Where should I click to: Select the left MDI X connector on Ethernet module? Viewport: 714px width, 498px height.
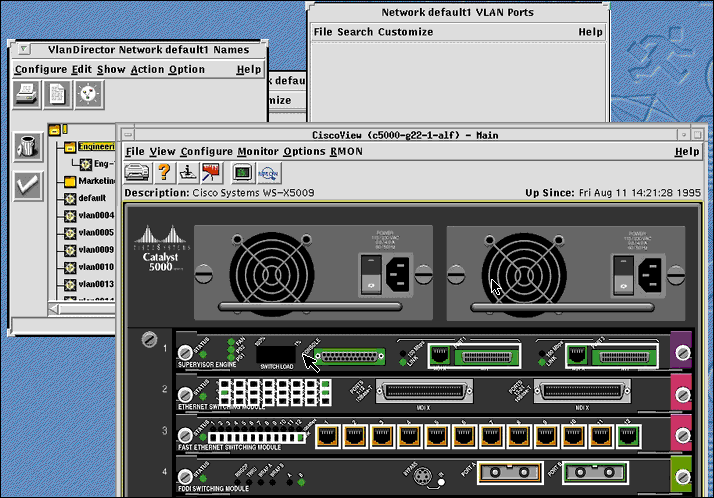(424, 391)
